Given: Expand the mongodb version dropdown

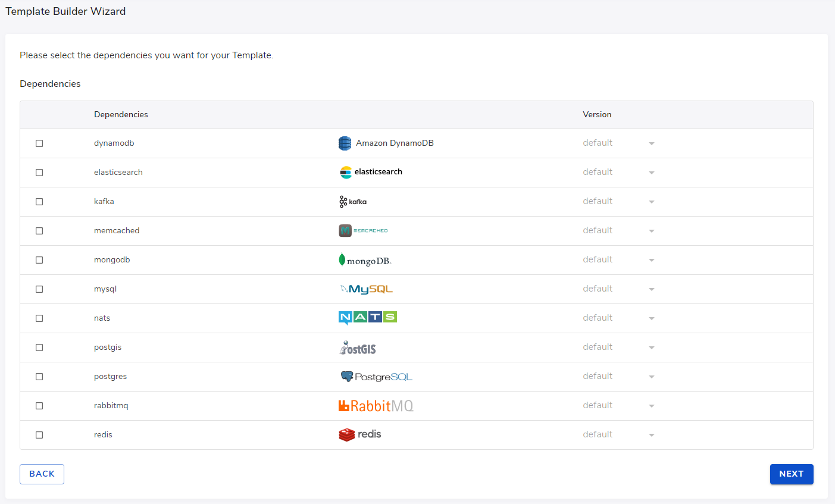Looking at the screenshot, I should coord(619,260).
